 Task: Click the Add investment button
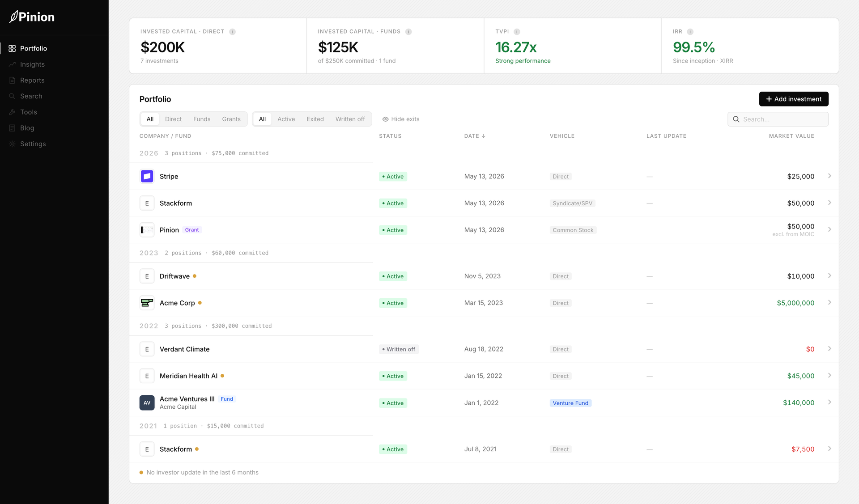click(794, 99)
